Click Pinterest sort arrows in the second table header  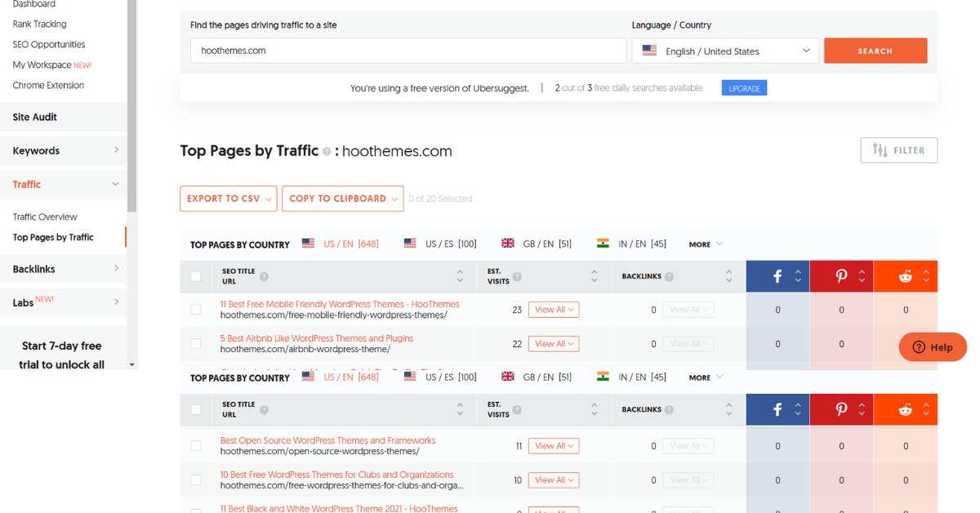(862, 409)
